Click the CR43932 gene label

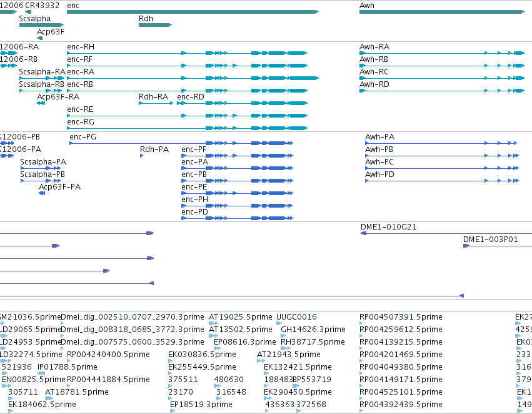coord(42,6)
